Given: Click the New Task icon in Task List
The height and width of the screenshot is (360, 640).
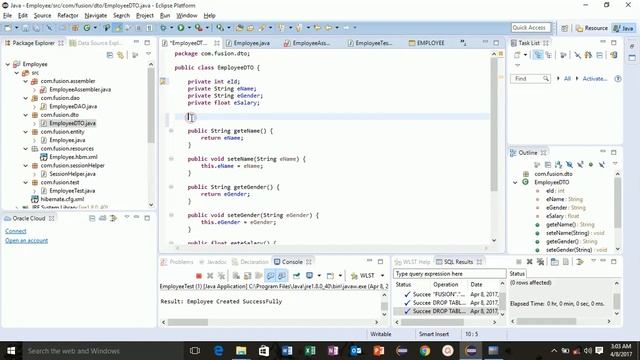Looking at the screenshot, I should click(517, 55).
